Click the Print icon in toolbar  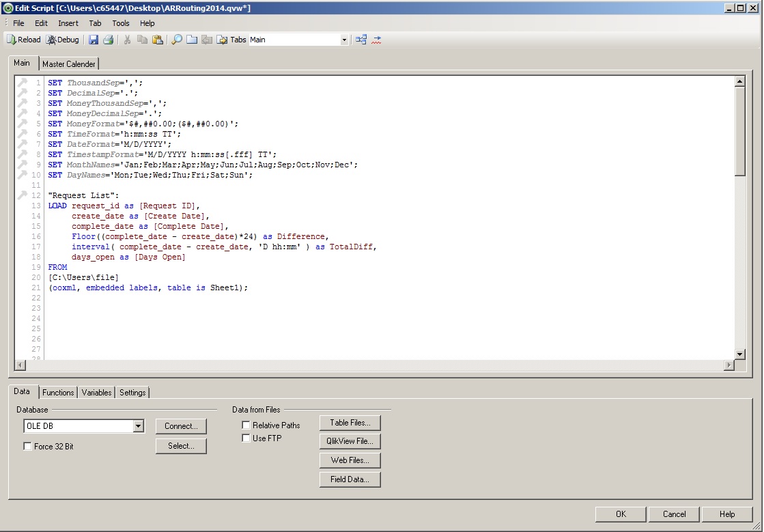[108, 40]
